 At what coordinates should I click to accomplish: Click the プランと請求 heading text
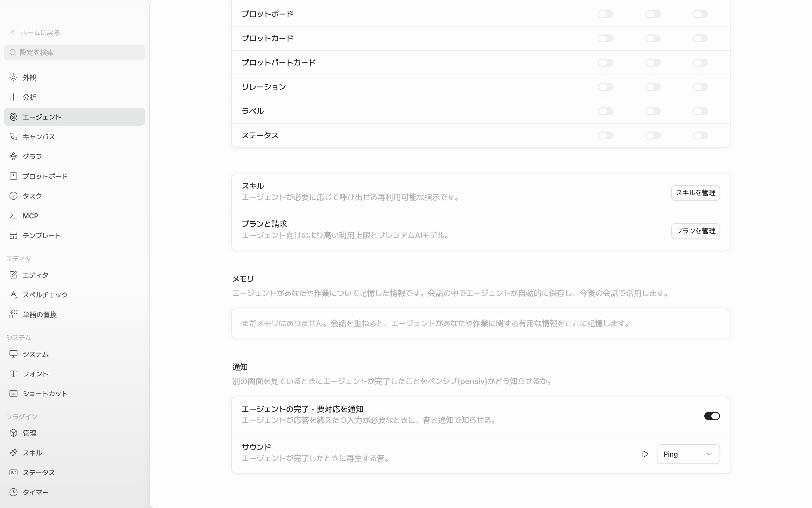pyautogui.click(x=264, y=224)
